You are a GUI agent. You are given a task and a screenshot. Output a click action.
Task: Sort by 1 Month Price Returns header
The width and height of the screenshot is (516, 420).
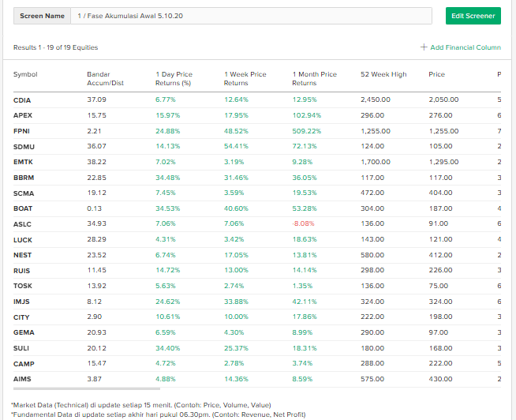tap(314, 78)
